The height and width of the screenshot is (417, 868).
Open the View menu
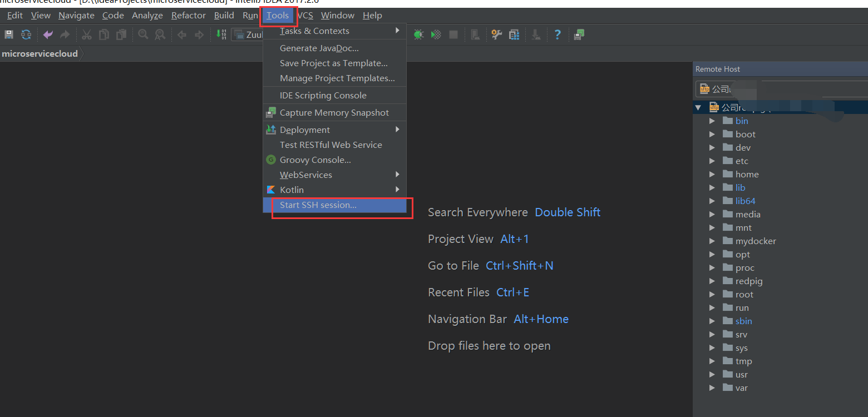[41, 15]
